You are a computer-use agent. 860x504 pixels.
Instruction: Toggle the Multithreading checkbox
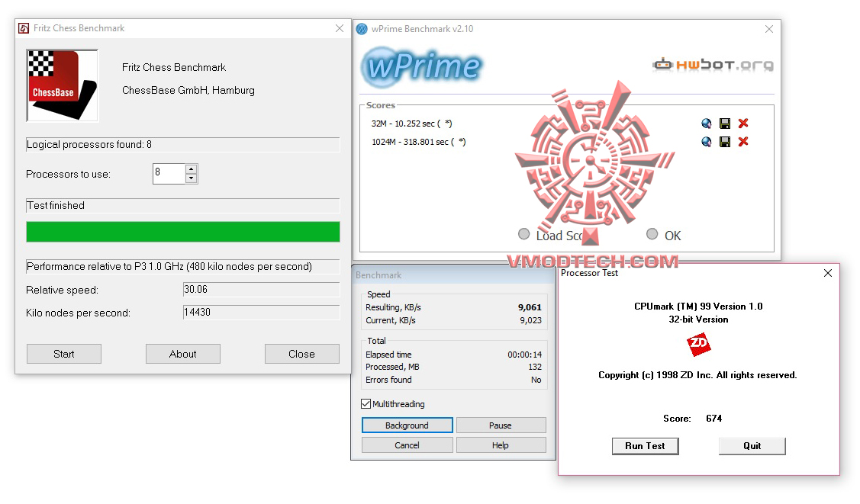366,404
